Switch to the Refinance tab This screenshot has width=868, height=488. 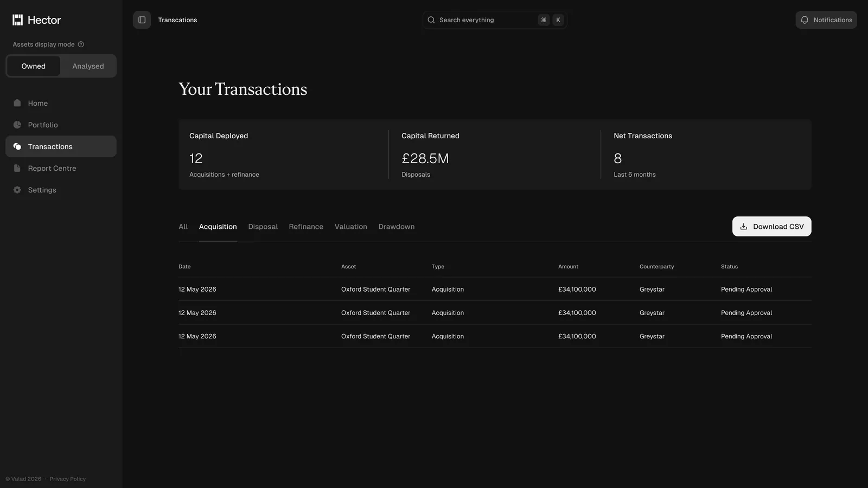(306, 227)
